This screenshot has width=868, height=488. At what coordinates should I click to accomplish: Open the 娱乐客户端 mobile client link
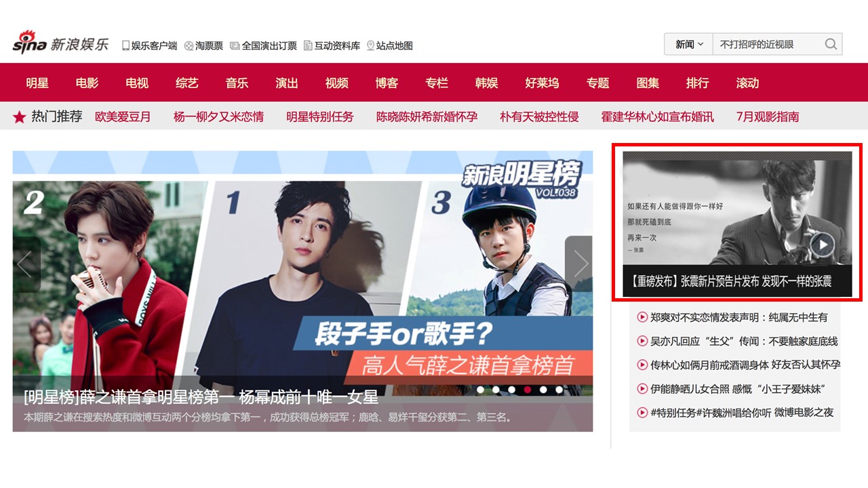click(x=149, y=45)
